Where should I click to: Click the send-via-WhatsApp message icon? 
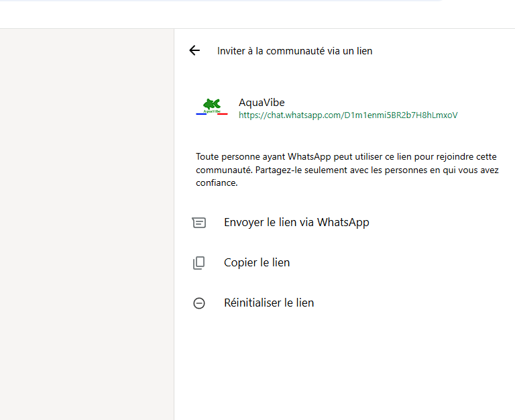click(199, 223)
